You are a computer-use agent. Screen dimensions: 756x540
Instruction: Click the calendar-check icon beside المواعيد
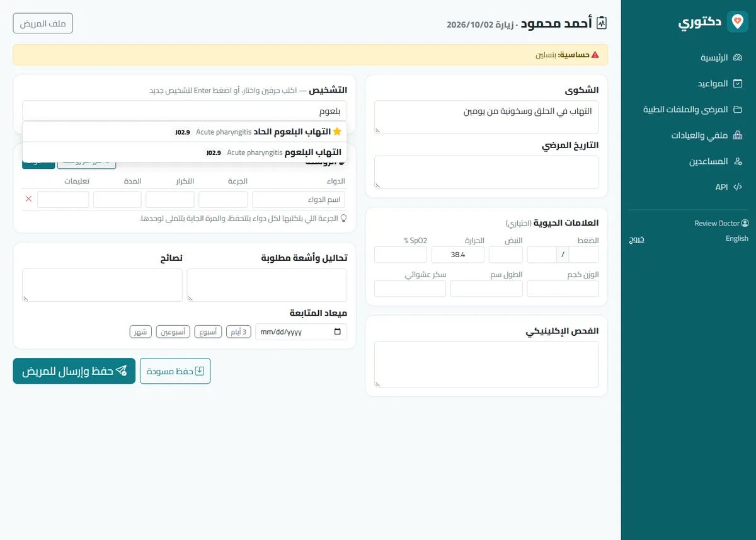[x=738, y=84]
